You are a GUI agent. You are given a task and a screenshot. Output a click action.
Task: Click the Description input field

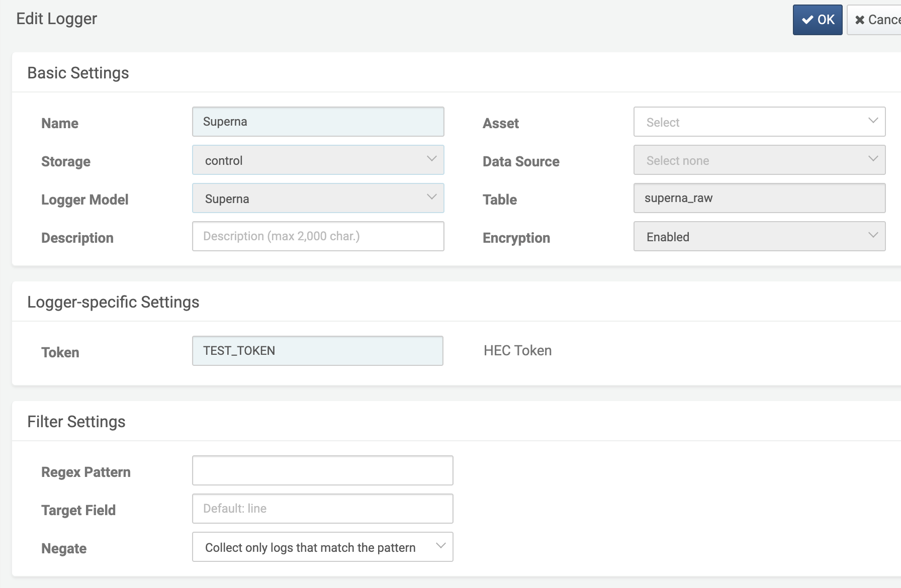(x=318, y=236)
